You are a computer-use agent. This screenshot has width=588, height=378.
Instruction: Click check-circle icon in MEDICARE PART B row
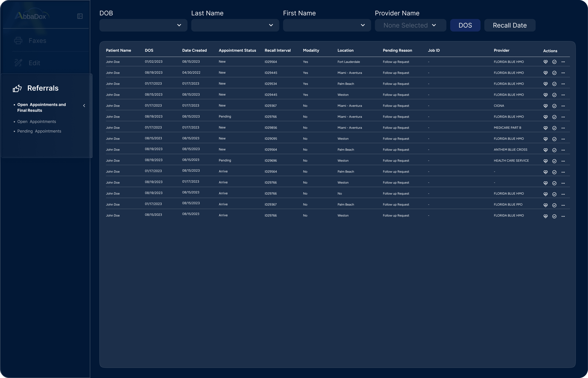[x=554, y=128]
